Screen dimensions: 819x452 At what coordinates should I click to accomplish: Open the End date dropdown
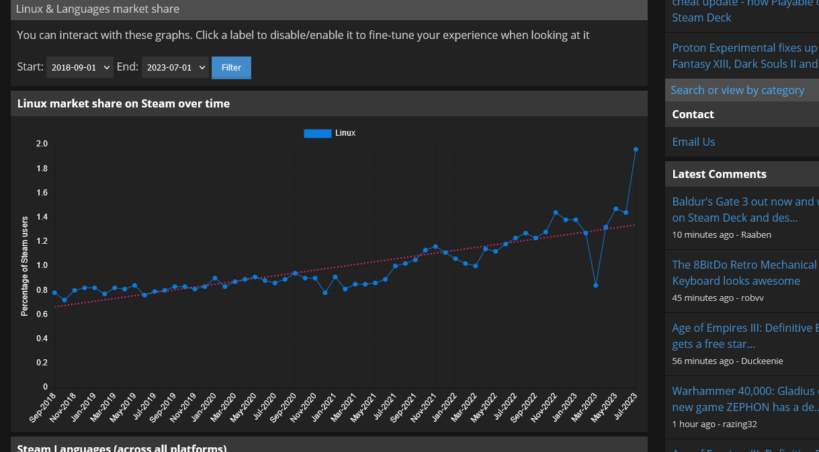click(x=175, y=68)
